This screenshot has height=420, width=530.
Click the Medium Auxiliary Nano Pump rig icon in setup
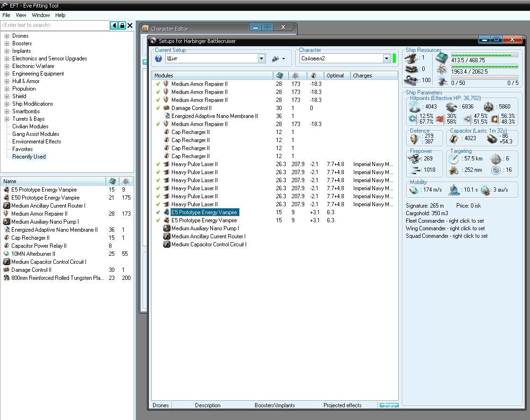point(167,228)
